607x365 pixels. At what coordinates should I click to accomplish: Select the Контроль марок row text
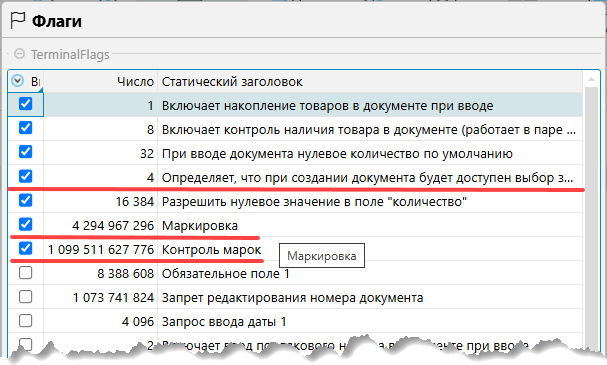(x=211, y=250)
